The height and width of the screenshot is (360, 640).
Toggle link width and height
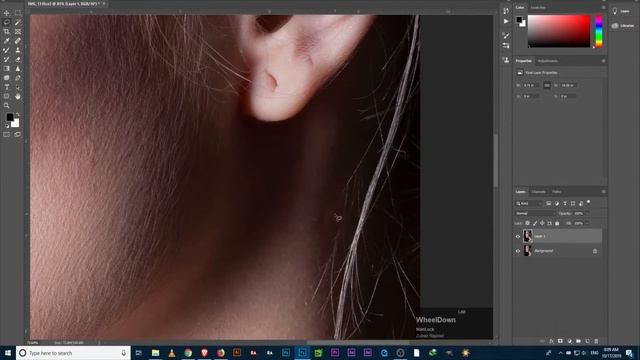[547, 85]
